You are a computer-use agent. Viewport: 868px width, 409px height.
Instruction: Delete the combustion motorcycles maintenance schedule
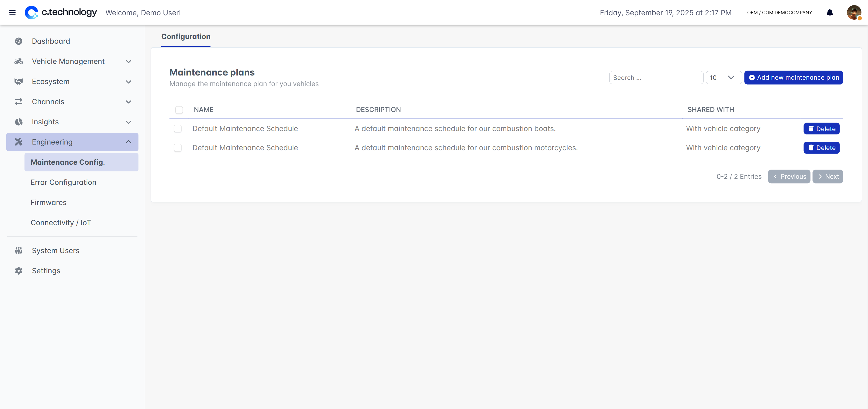(821, 148)
